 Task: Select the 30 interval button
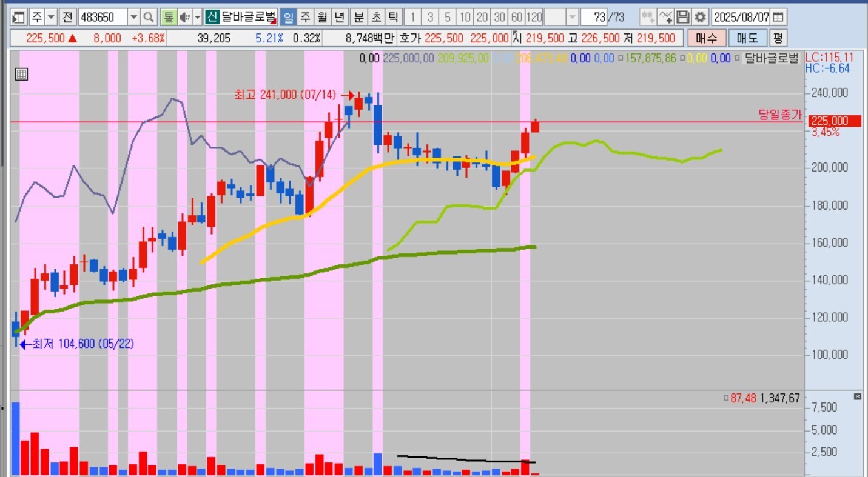click(500, 16)
